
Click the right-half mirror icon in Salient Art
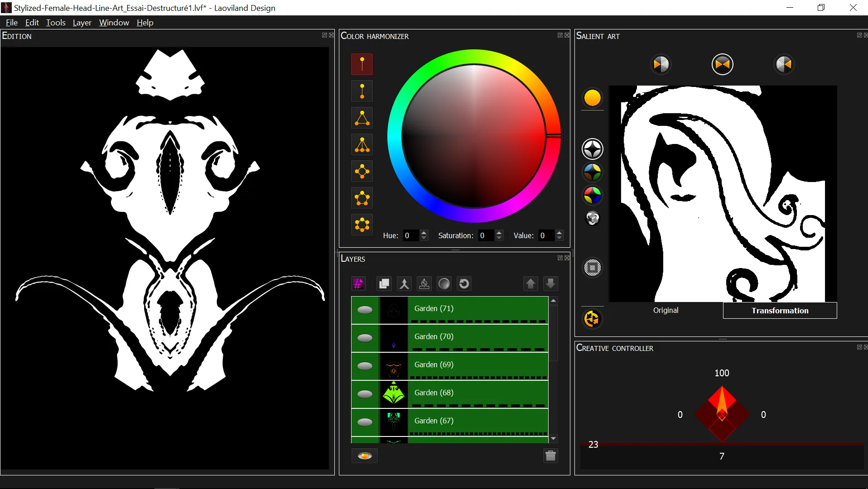pyautogui.click(x=784, y=64)
